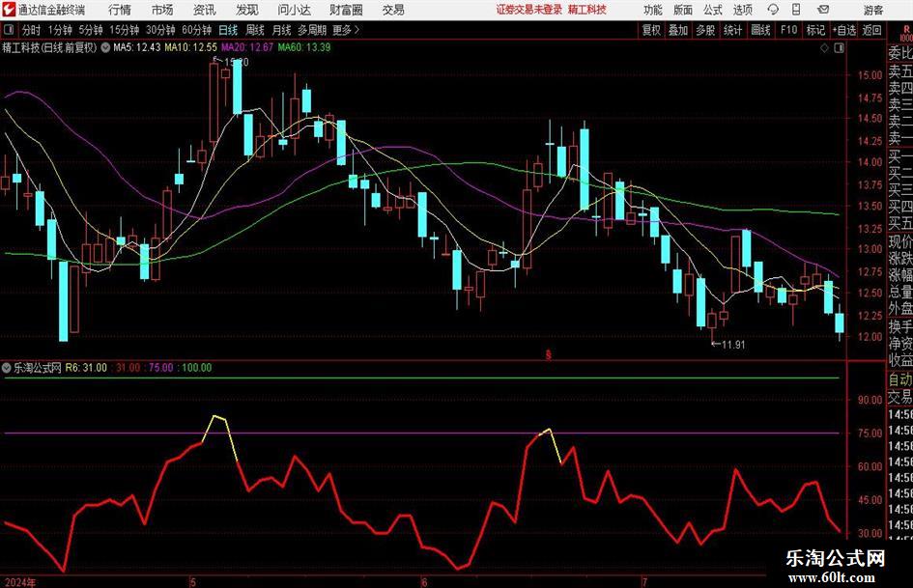Toggle the right info panel icon
Screen dimensions: 913x588
tap(839, 47)
